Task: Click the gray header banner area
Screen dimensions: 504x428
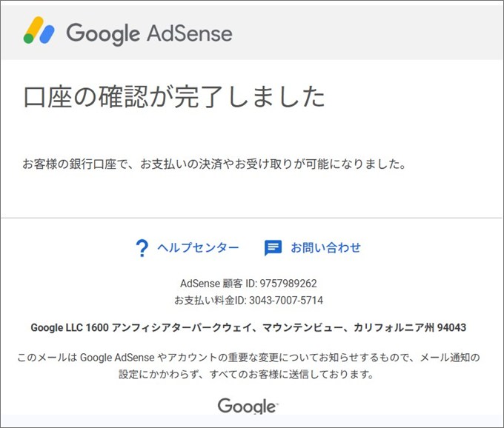Action: [x=252, y=33]
